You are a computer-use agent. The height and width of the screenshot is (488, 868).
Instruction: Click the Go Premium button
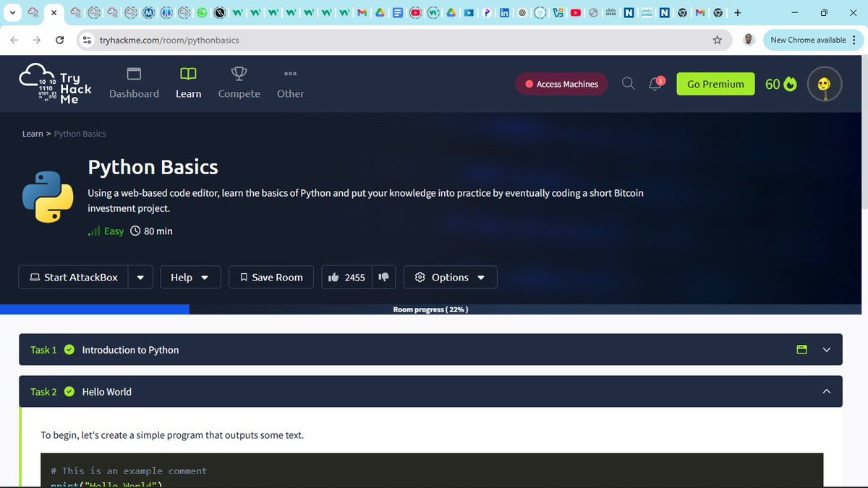[715, 84]
